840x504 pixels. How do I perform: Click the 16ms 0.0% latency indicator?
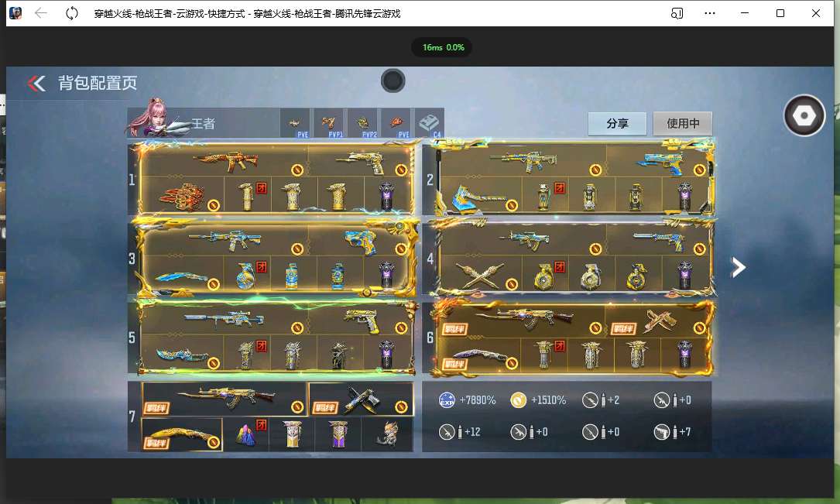click(442, 47)
